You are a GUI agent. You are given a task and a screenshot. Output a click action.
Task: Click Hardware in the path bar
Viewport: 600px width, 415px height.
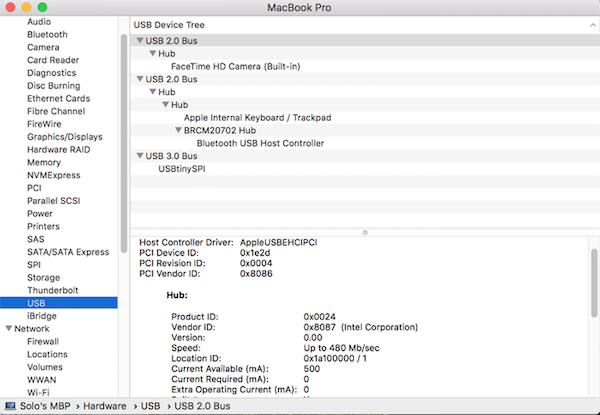pos(105,406)
